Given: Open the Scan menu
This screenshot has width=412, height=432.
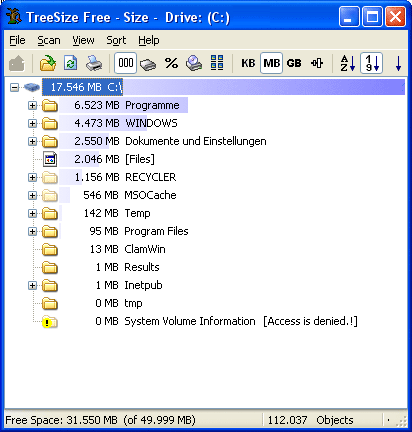Looking at the screenshot, I should click(49, 40).
